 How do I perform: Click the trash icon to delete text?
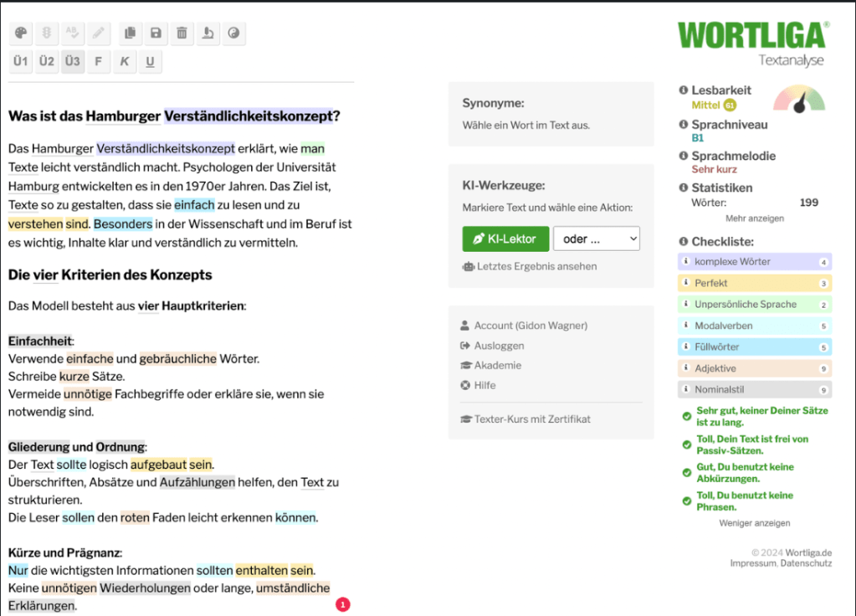pyautogui.click(x=182, y=33)
